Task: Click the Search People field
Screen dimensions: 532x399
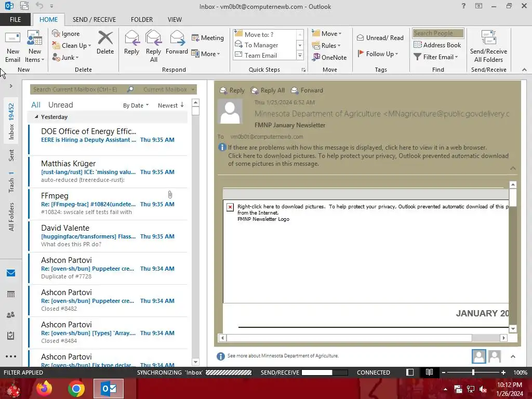Action: [438, 33]
